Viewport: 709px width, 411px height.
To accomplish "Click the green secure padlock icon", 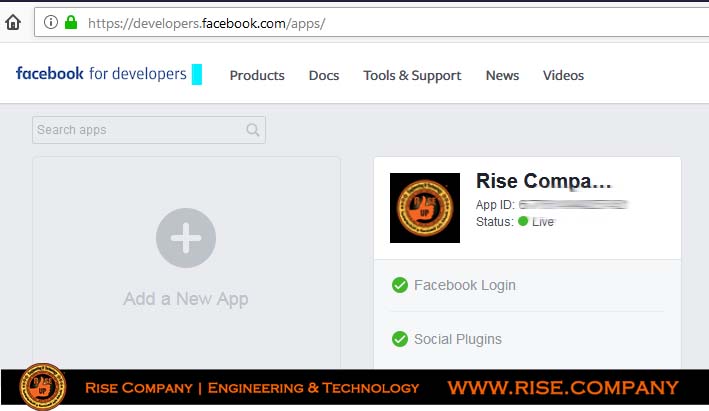I will click(x=71, y=22).
